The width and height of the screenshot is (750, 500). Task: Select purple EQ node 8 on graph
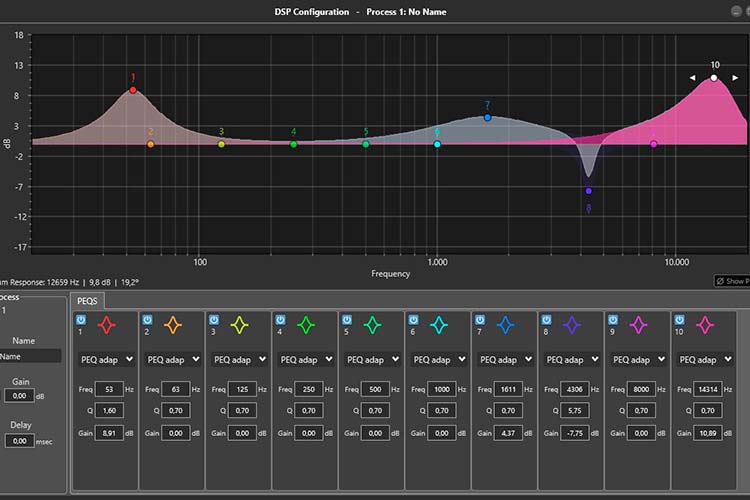[x=589, y=191]
